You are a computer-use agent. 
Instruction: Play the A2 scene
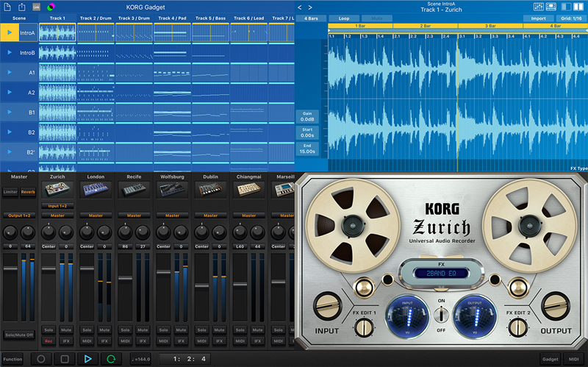click(10, 93)
